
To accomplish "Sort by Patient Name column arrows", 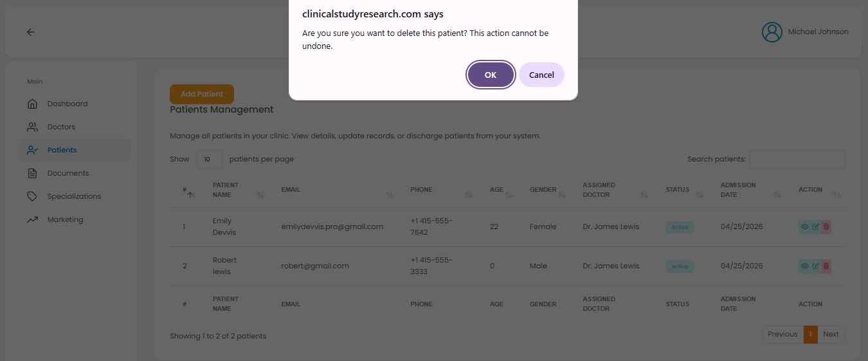I will point(260,194).
